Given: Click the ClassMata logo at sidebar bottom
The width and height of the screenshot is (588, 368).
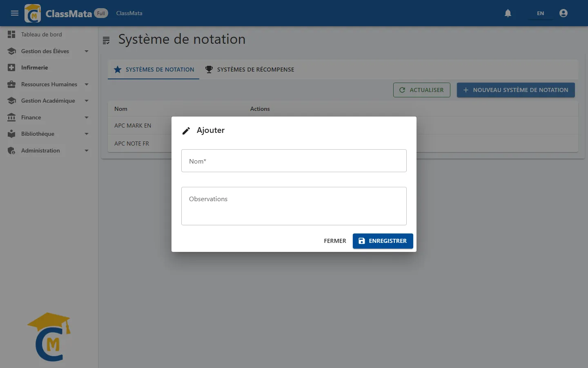Looking at the screenshot, I should pos(49,337).
